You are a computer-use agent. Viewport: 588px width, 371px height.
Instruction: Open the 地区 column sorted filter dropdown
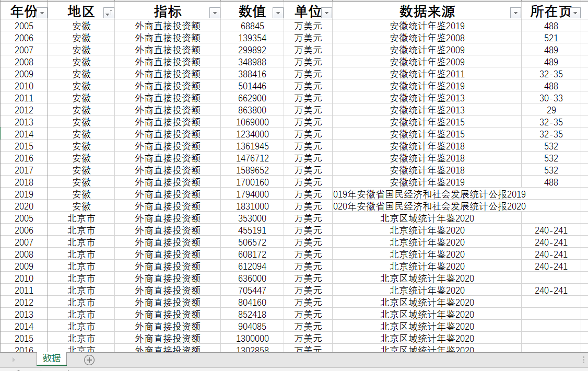(109, 13)
